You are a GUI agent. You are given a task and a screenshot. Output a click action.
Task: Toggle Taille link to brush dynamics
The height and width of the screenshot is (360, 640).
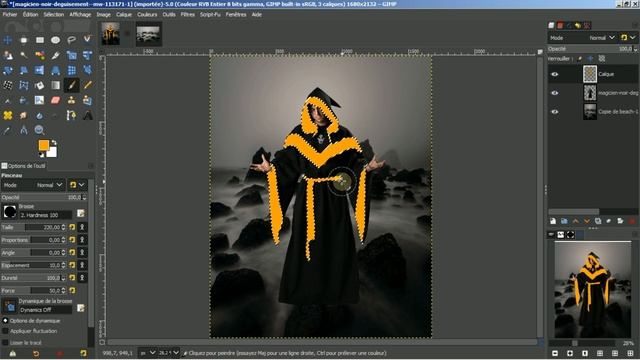tap(82, 227)
